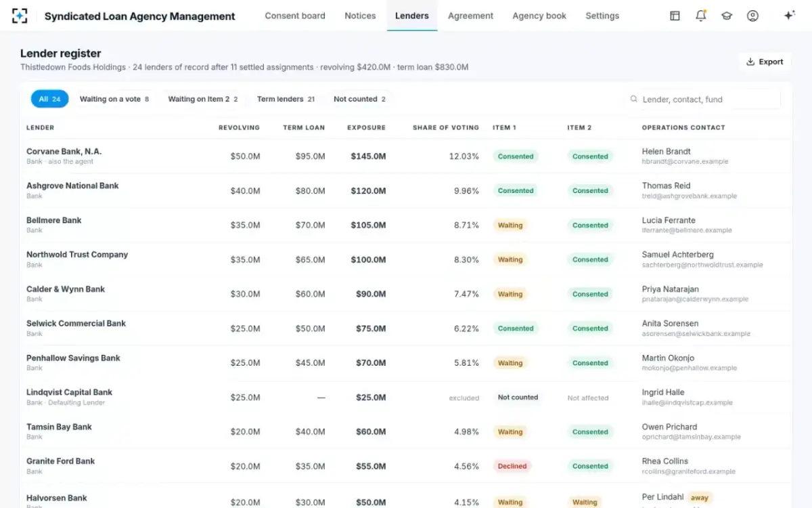This screenshot has width=812, height=508.
Task: Click Per Lindahl's away badge
Action: click(x=700, y=498)
